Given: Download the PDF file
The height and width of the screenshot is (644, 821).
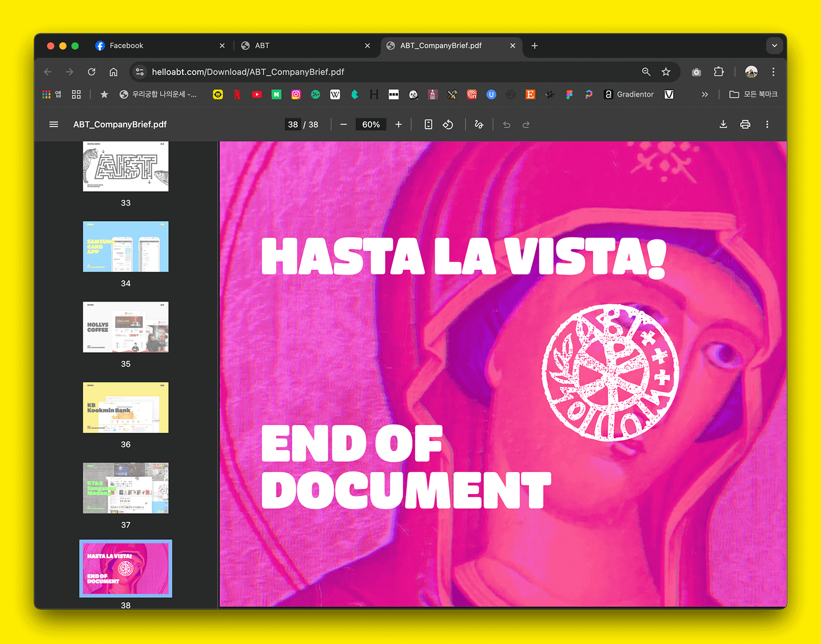Looking at the screenshot, I should click(x=723, y=125).
